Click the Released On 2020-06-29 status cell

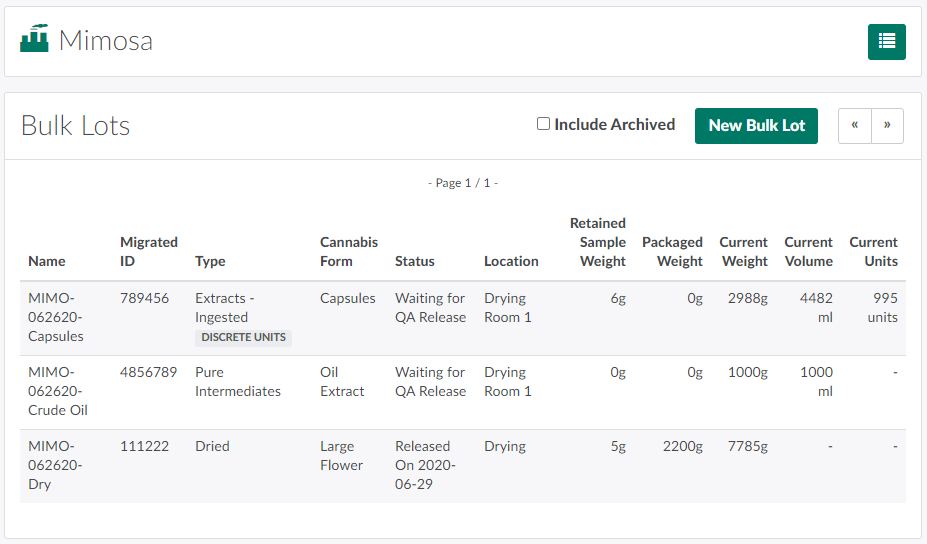(x=425, y=465)
